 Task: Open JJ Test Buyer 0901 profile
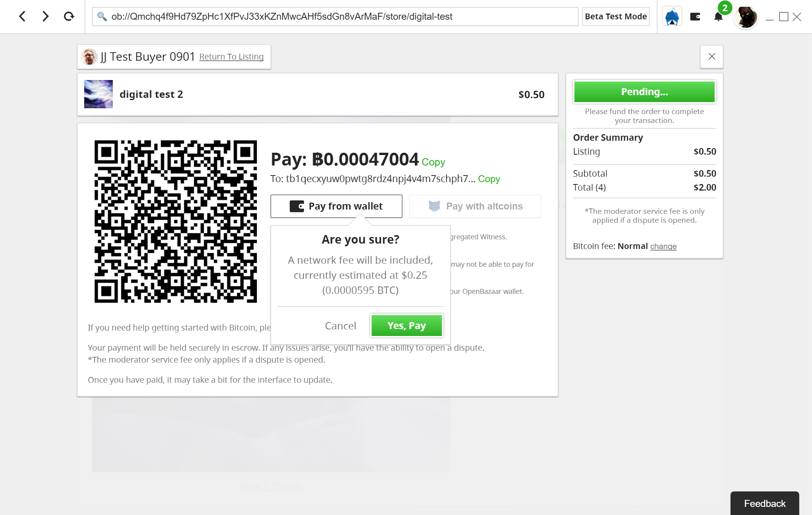(x=148, y=56)
